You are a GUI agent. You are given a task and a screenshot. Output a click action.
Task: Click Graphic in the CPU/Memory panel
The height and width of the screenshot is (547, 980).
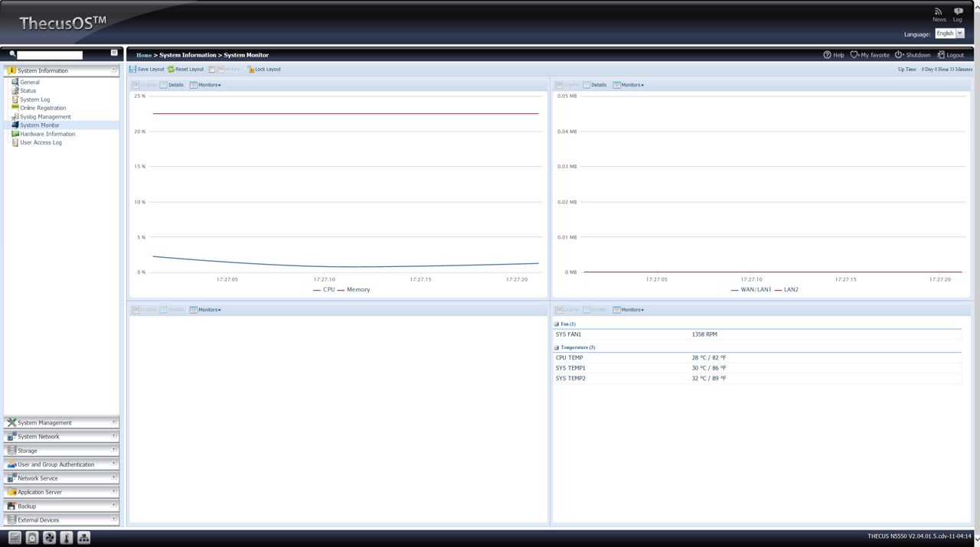click(x=144, y=85)
